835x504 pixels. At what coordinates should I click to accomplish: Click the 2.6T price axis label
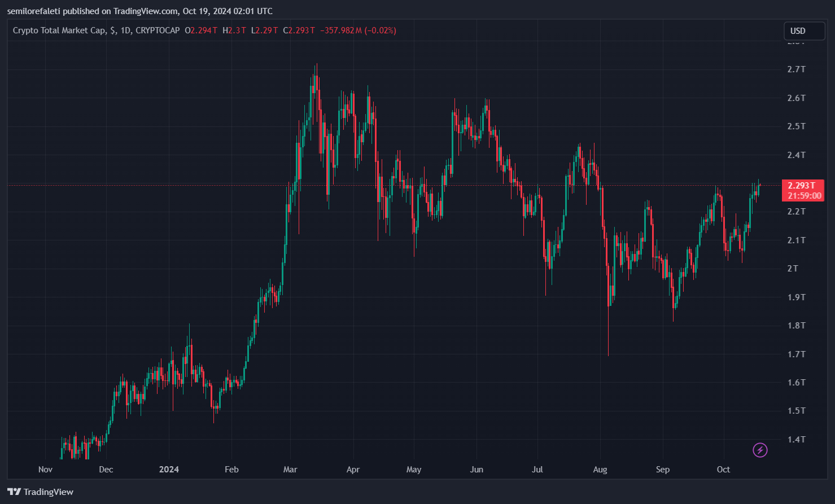(796, 98)
